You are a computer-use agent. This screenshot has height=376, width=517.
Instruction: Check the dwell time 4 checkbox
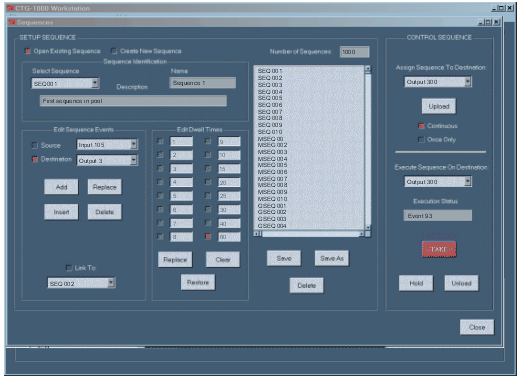tap(160, 182)
